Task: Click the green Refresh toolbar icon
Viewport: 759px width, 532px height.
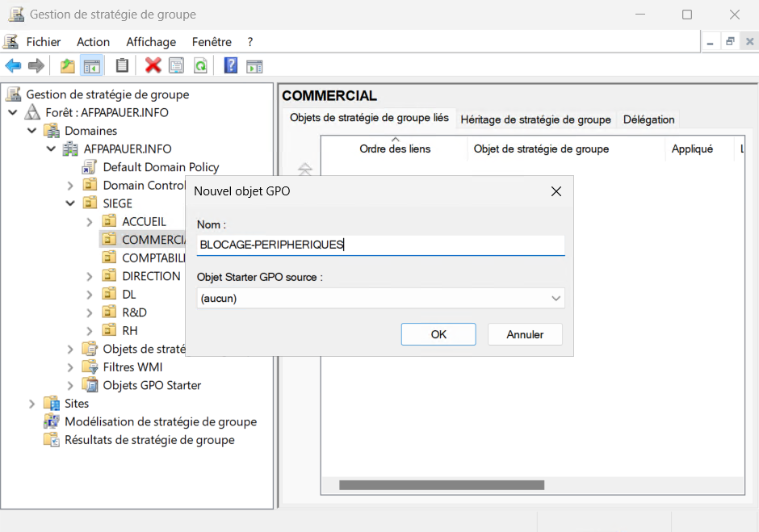Action: [199, 66]
